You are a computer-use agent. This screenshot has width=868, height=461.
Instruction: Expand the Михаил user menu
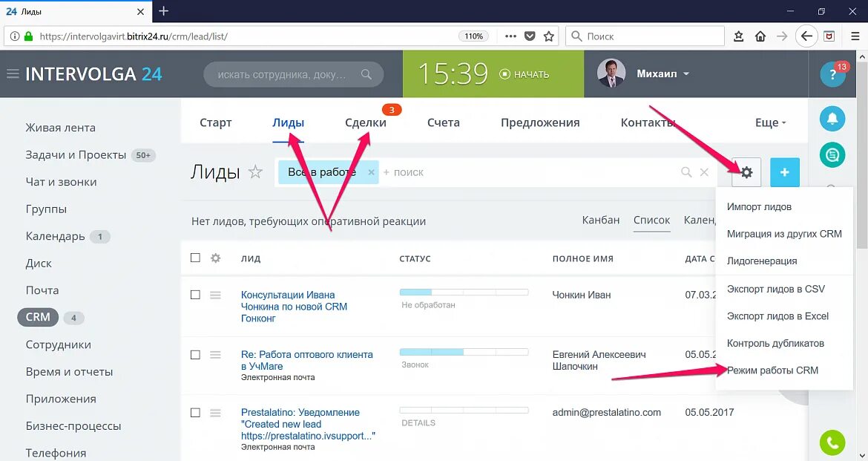662,73
